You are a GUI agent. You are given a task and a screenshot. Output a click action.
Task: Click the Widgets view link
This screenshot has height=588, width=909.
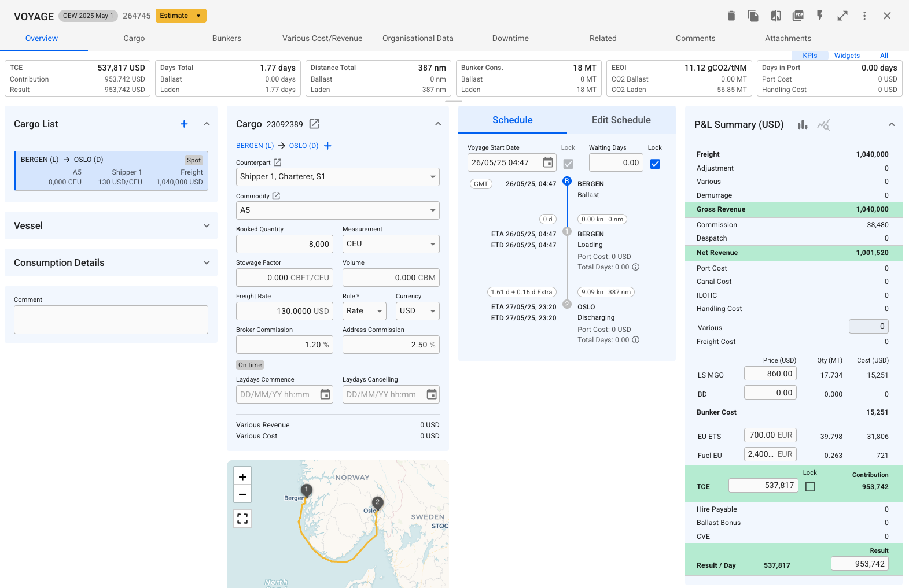(x=847, y=56)
